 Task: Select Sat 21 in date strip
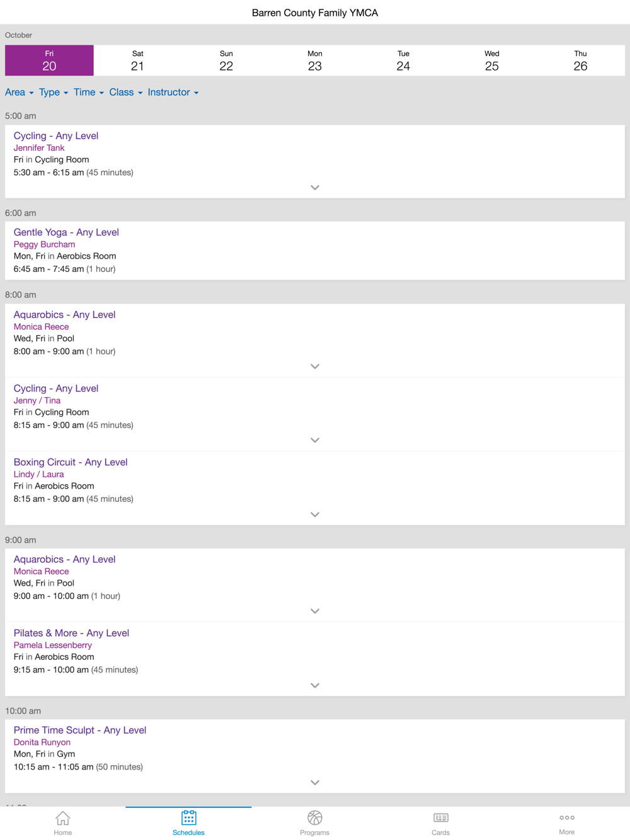pyautogui.click(x=138, y=60)
